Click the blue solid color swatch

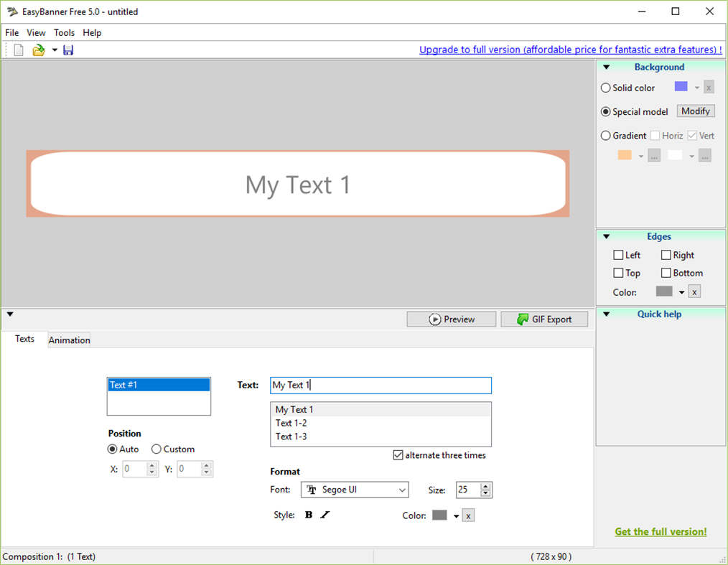[x=681, y=87]
